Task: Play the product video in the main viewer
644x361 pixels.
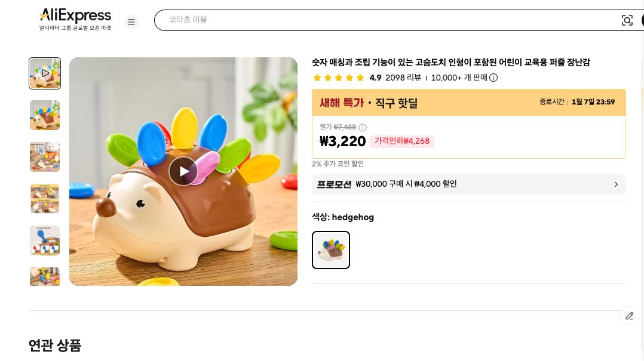Action: pyautogui.click(x=183, y=171)
